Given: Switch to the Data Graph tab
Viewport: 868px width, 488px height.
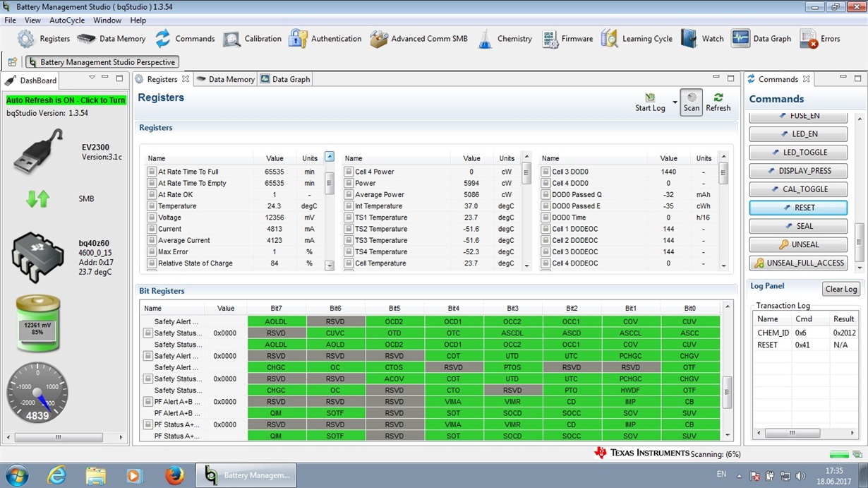Looking at the screenshot, I should pyautogui.click(x=285, y=79).
